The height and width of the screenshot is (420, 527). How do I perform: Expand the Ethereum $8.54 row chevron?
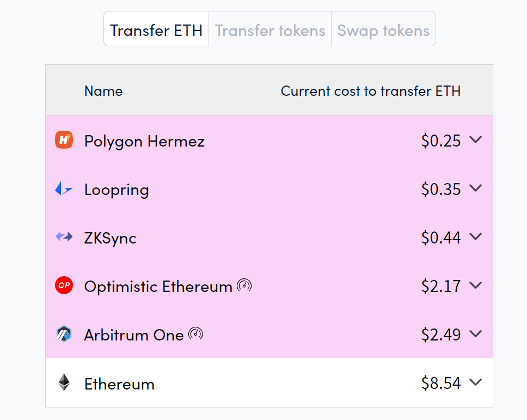pos(476,382)
